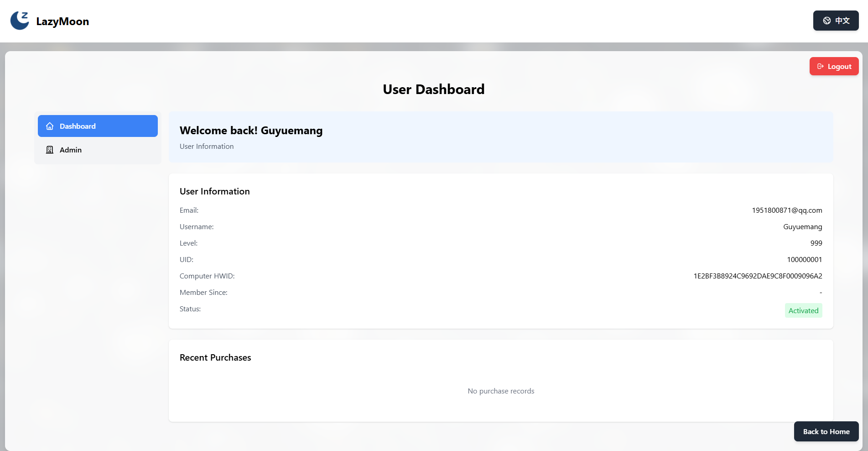Switch language using the 中文 label

click(842, 21)
